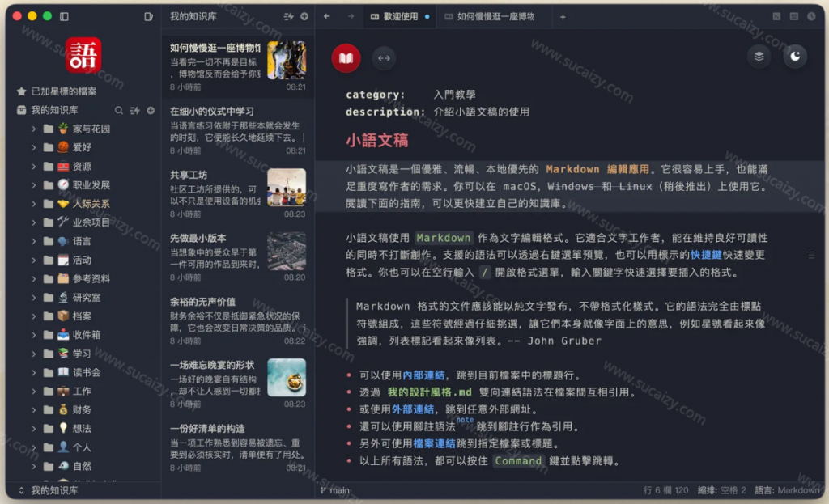Click the 語 app logo
This screenshot has height=504, width=829.
coord(83,55)
